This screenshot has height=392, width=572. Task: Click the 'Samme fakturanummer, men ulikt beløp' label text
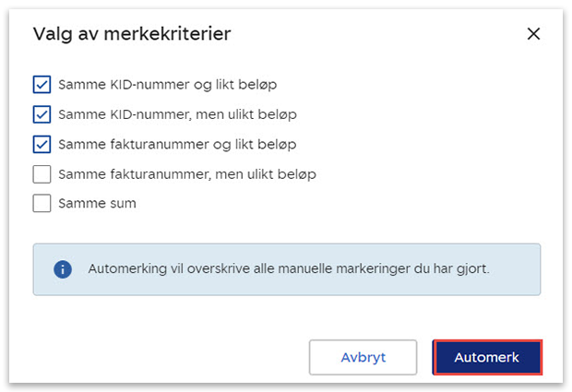tap(187, 173)
